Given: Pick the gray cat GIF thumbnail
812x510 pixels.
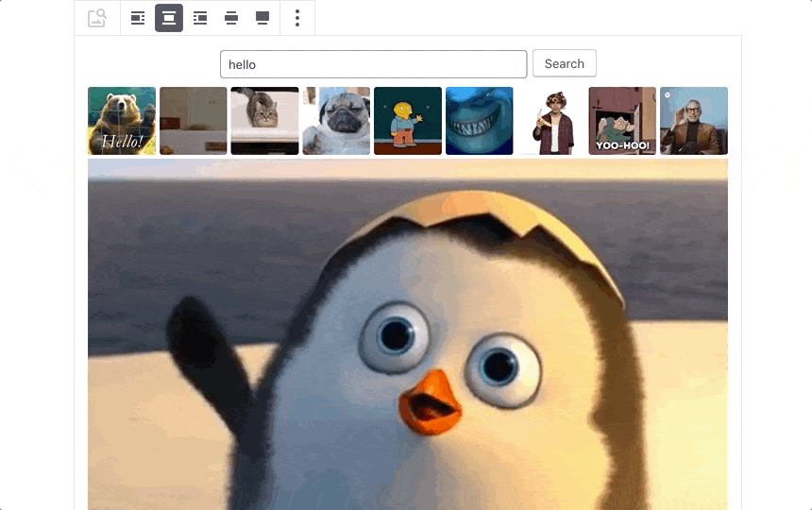Looking at the screenshot, I should [x=264, y=121].
